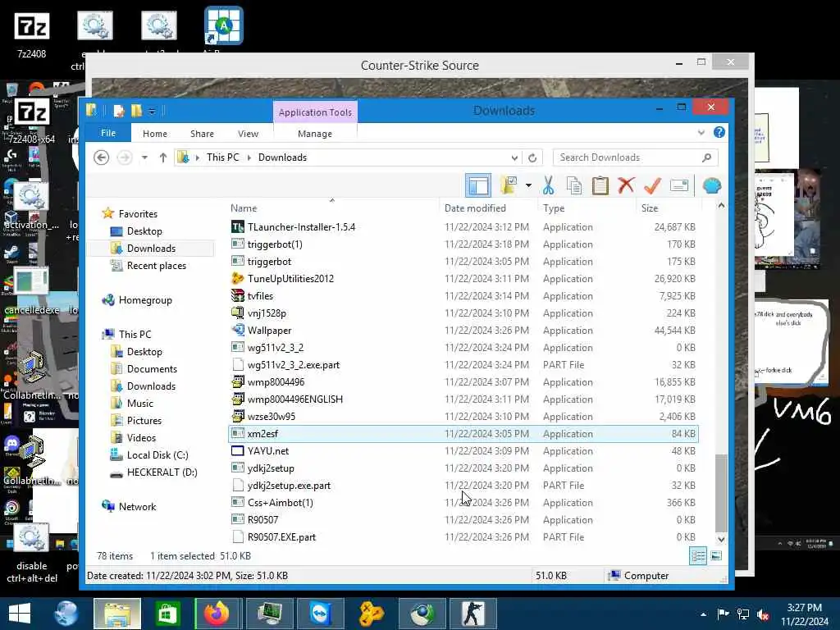The image size is (840, 630).
Task: Open the resource monitor taskbar icon
Action: (269, 614)
